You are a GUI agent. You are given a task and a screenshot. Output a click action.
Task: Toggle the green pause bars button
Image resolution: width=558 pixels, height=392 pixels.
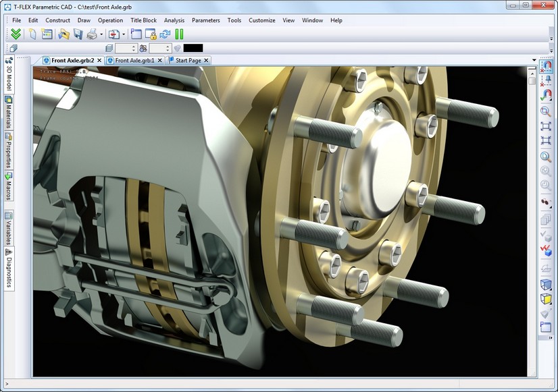click(x=179, y=34)
